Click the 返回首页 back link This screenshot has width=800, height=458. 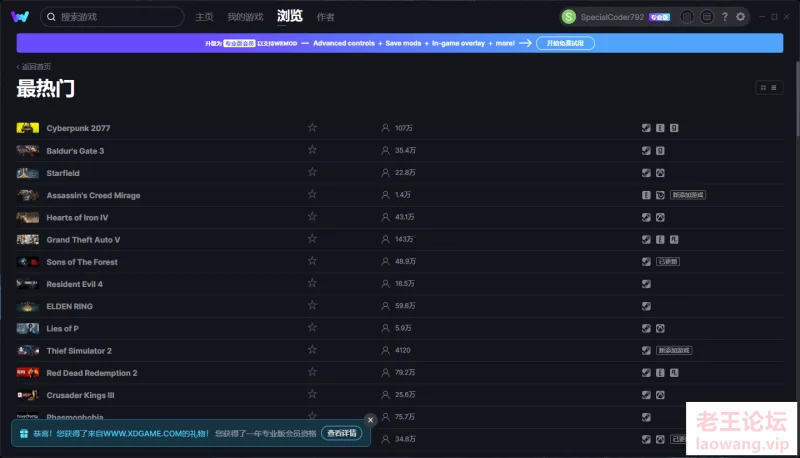point(34,67)
